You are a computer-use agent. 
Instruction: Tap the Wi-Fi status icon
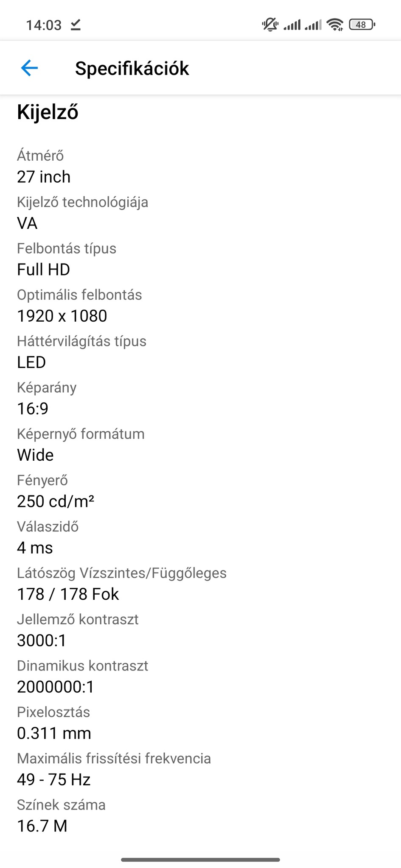click(335, 25)
